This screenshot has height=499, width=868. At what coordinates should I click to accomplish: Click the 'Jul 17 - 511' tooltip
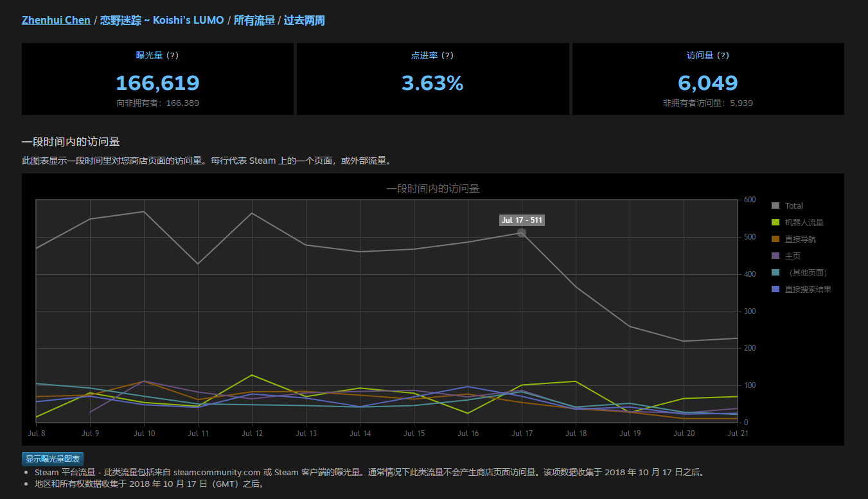pyautogui.click(x=522, y=220)
